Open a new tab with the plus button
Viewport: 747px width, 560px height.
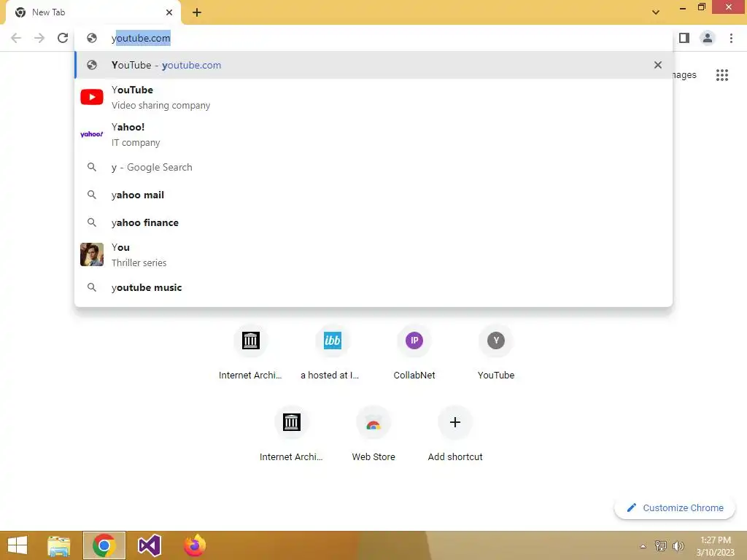coord(197,12)
